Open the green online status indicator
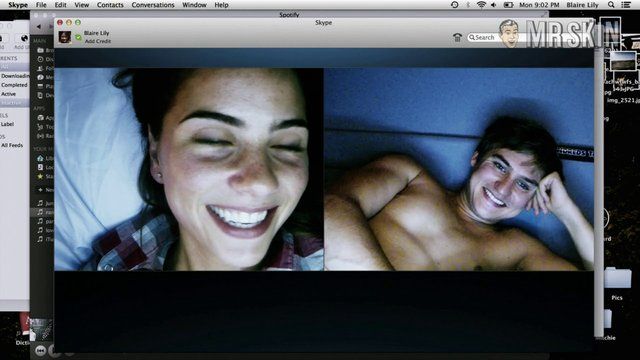 (x=78, y=38)
